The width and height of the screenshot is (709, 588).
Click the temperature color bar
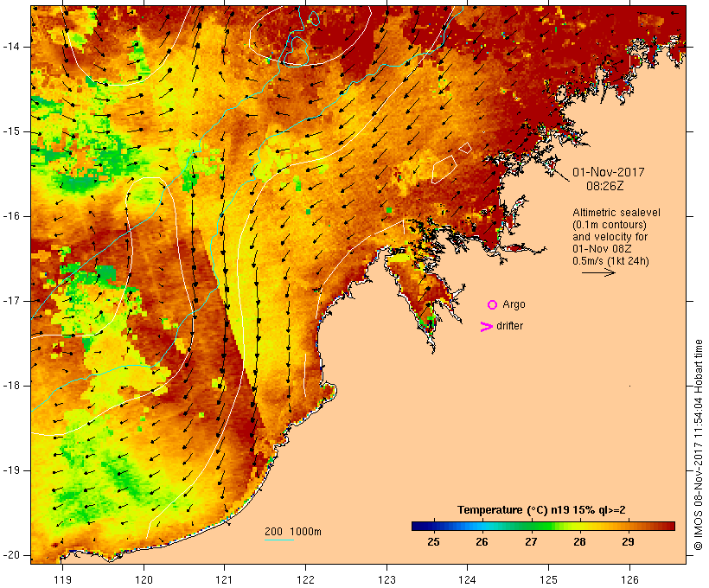(543, 526)
